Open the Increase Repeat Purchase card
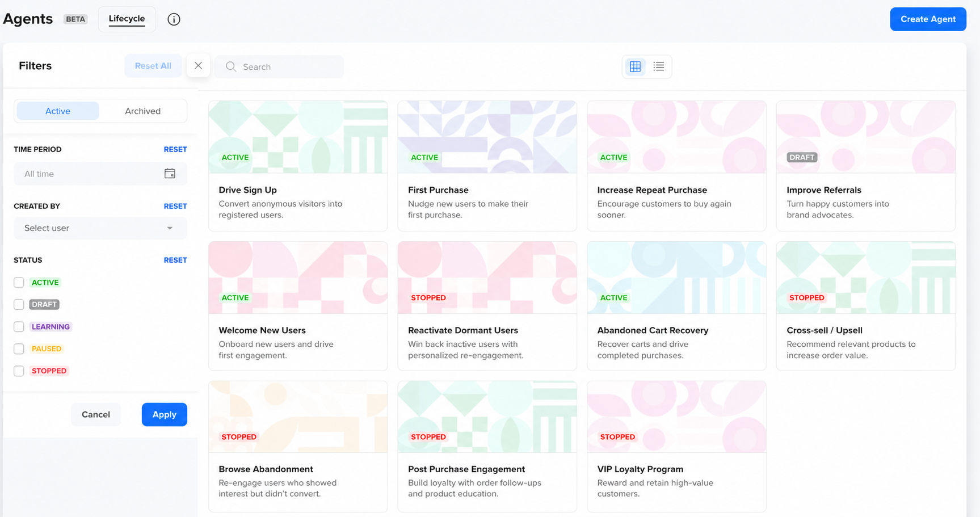Screen dimensions: 980x517 pos(676,166)
